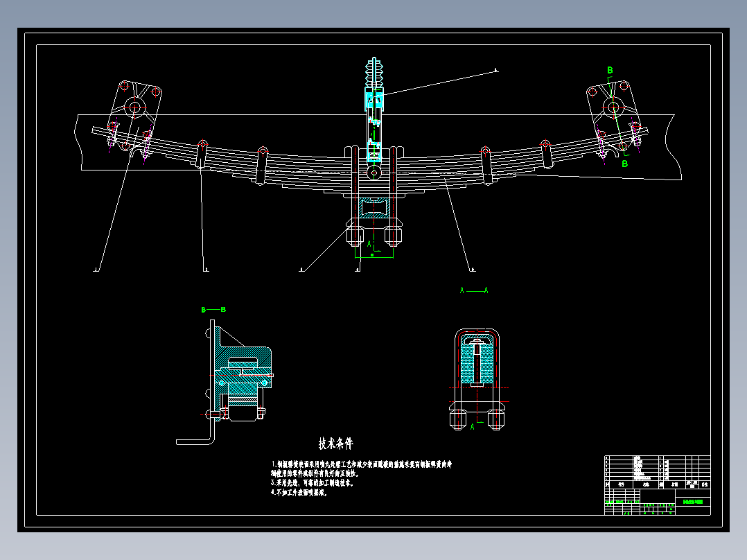Click the green "B" marker above right bracket
Screen dimensions: 747x560
pyautogui.click(x=610, y=71)
